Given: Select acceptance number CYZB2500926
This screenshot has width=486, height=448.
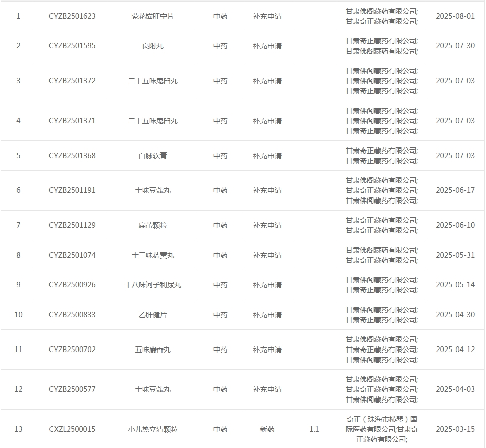Looking at the screenshot, I should [72, 285].
